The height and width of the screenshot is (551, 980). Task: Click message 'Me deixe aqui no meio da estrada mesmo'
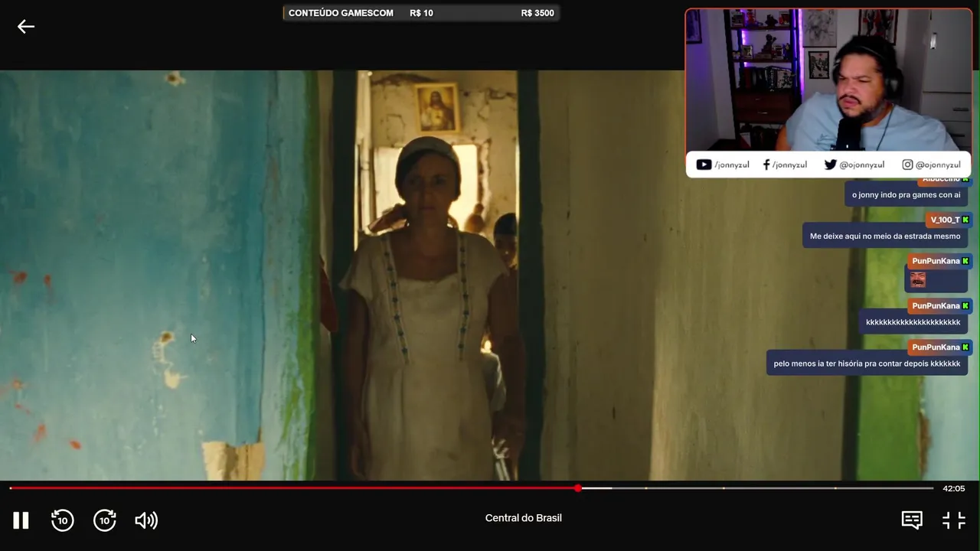pyautogui.click(x=885, y=236)
